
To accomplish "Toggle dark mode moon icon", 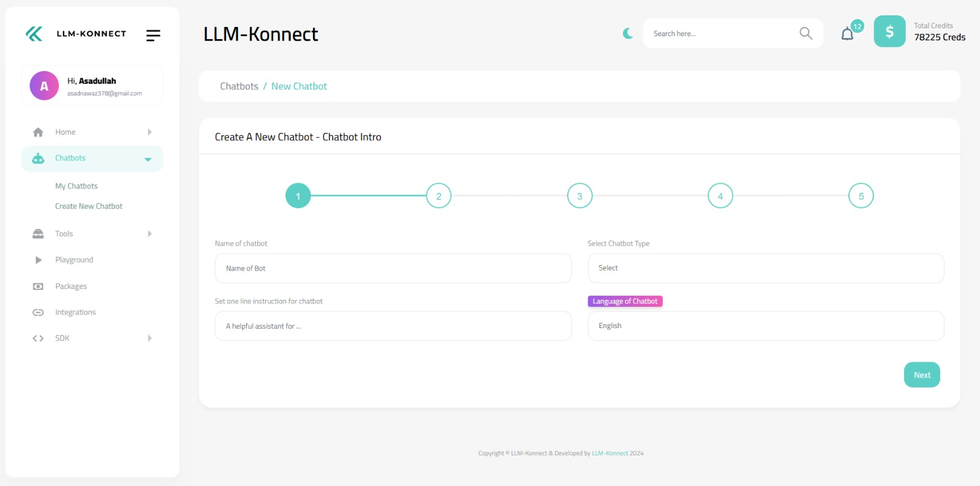I will [x=628, y=34].
